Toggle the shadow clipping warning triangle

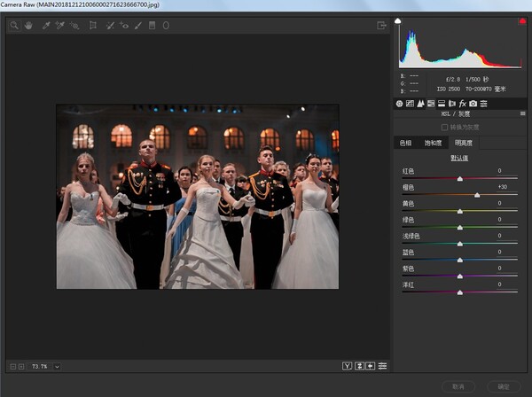pos(397,21)
